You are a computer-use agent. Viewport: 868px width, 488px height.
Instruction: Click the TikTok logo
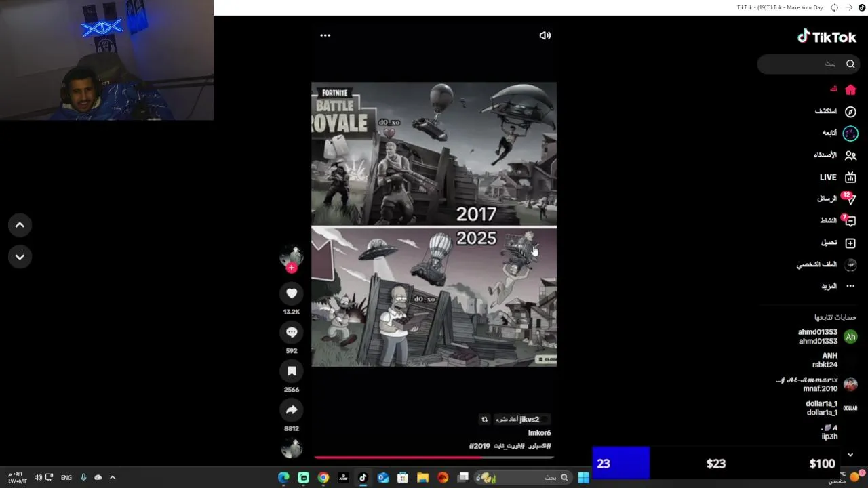[827, 37]
